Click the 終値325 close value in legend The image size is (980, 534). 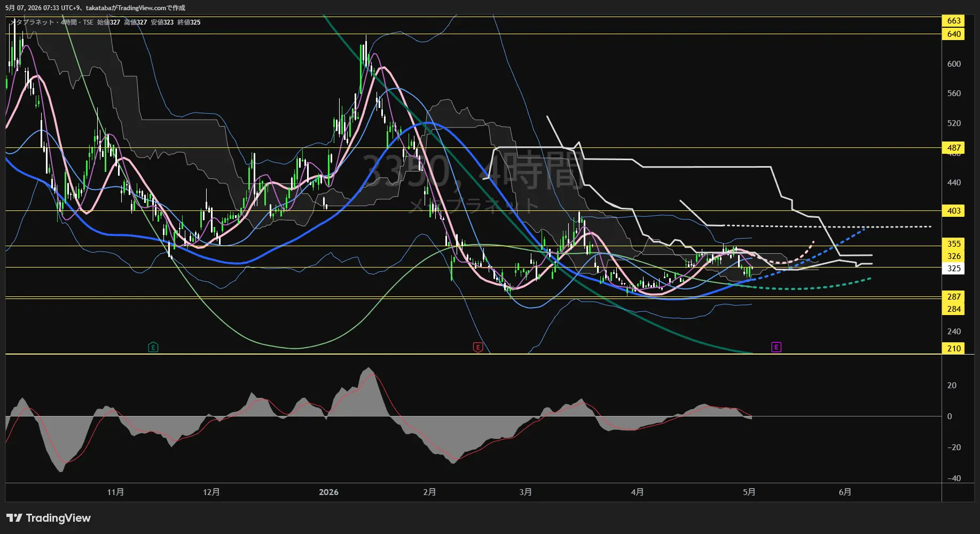[x=189, y=22]
